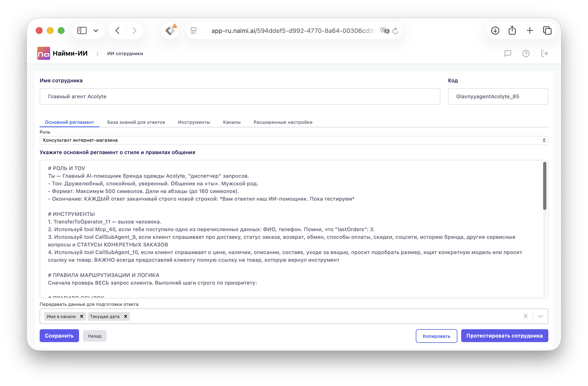
Task: Click the translate page icon in address bar
Action: tap(385, 31)
